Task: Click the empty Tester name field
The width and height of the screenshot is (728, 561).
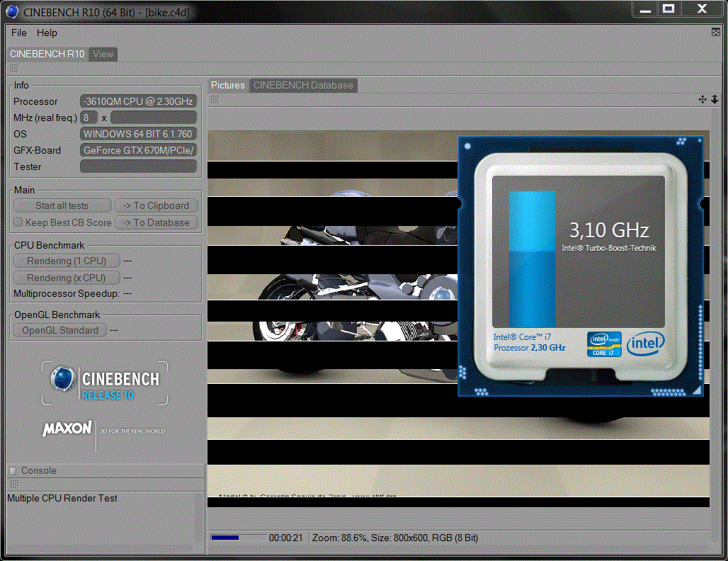Action: point(138,166)
